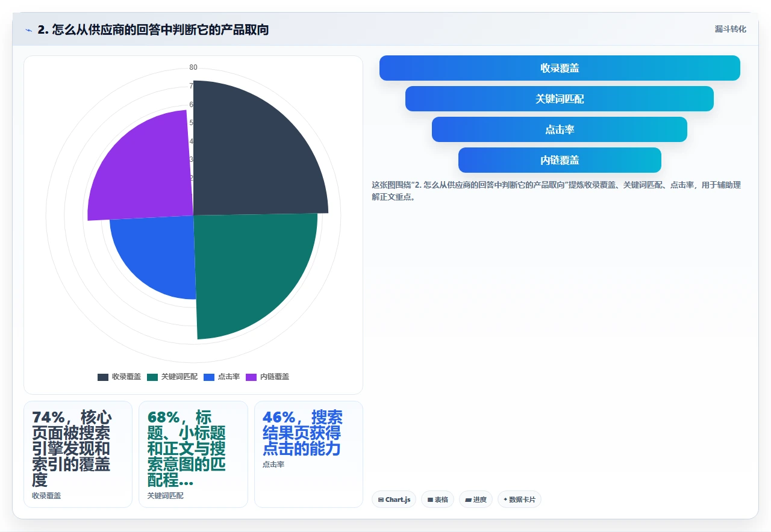Viewport: 771px width, 532px height.
Task: Click the blue 点击率 legend color box
Action: coord(209,377)
